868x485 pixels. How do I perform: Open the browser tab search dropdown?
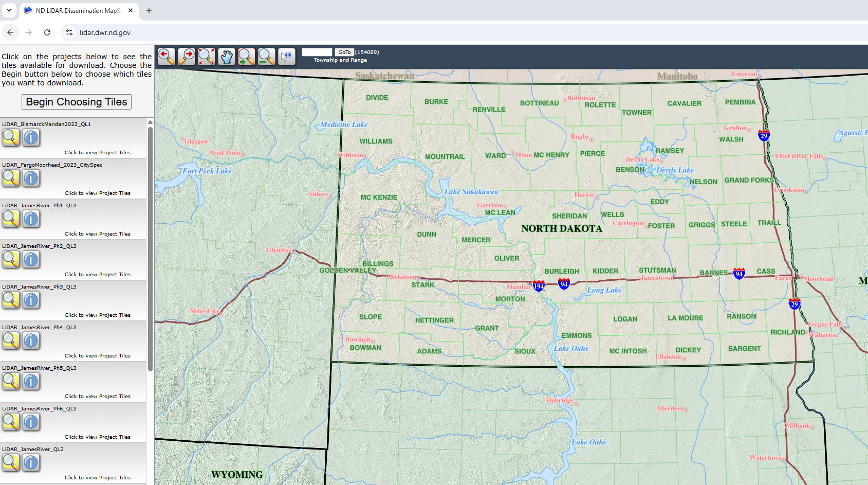(9, 10)
